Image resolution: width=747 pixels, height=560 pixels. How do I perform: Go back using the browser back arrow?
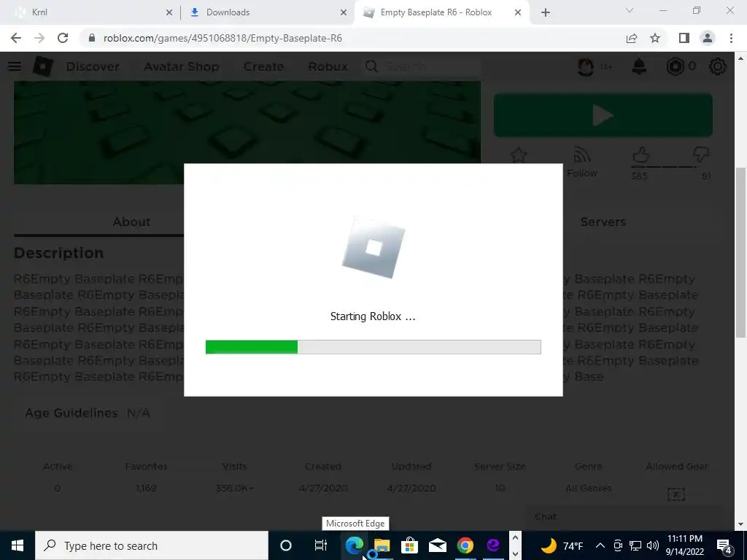tap(16, 38)
